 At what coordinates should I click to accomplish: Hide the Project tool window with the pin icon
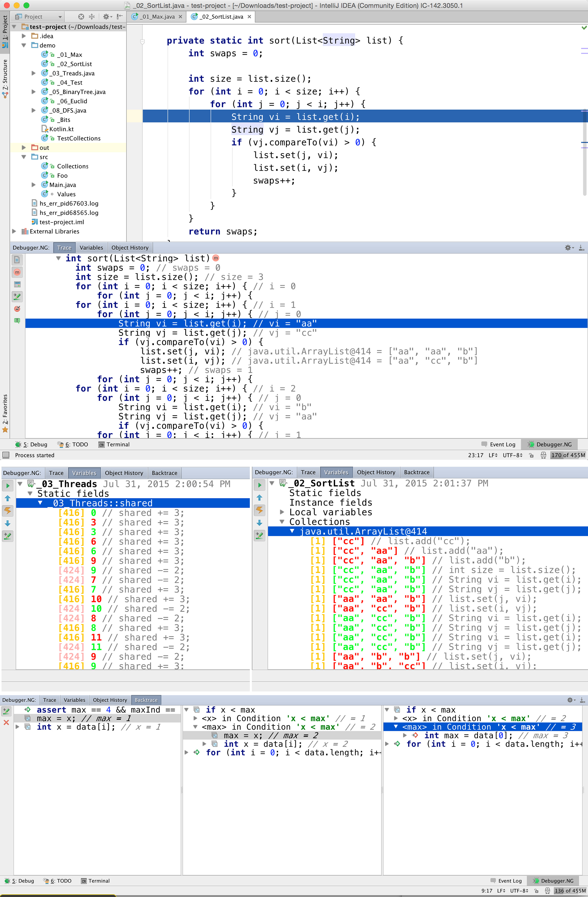[x=119, y=17]
